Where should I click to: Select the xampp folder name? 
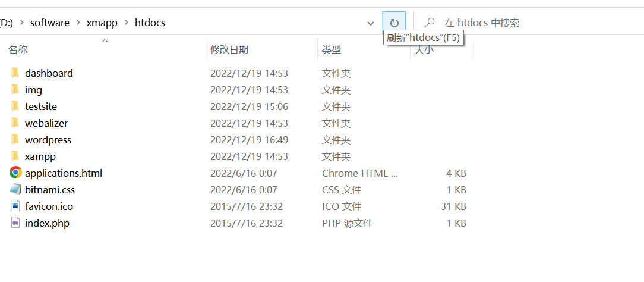click(x=40, y=156)
